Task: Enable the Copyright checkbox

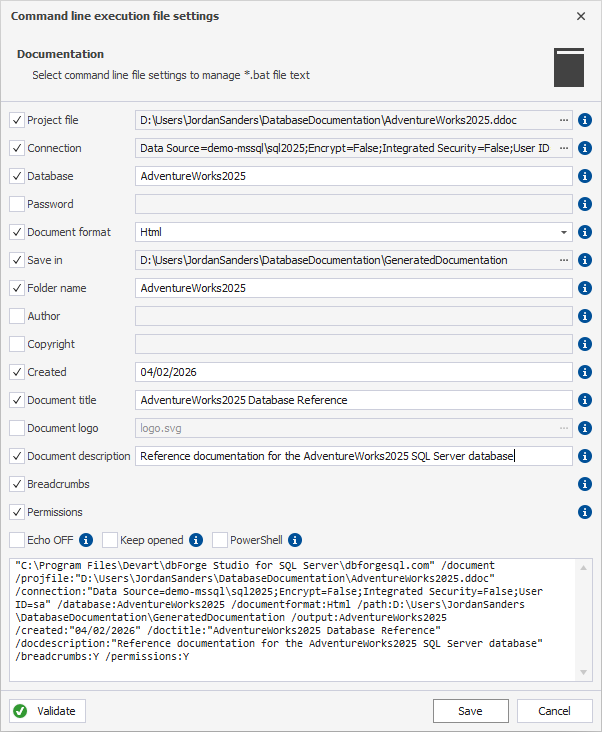Action: [17, 344]
